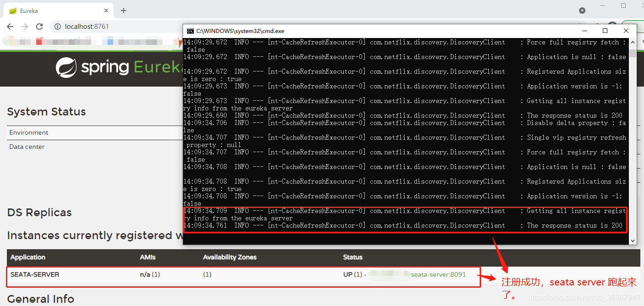Image resolution: width=644 pixels, height=306 pixels.
Task: Reload the Eureka page
Action: tap(39, 27)
